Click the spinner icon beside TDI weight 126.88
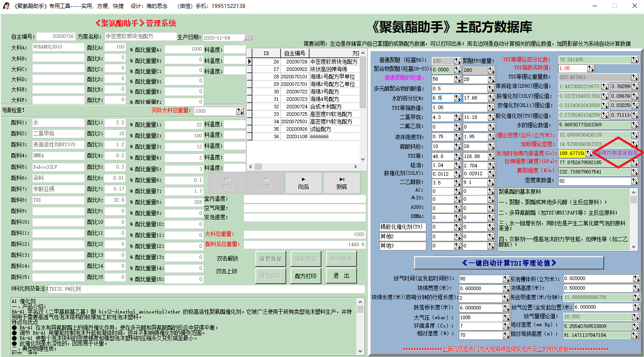 click(491, 156)
